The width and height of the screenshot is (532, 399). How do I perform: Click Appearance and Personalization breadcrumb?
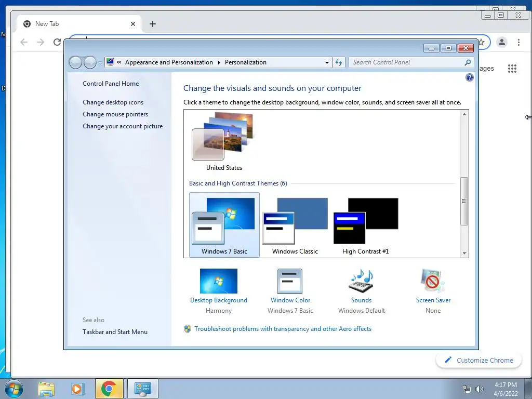tap(169, 62)
